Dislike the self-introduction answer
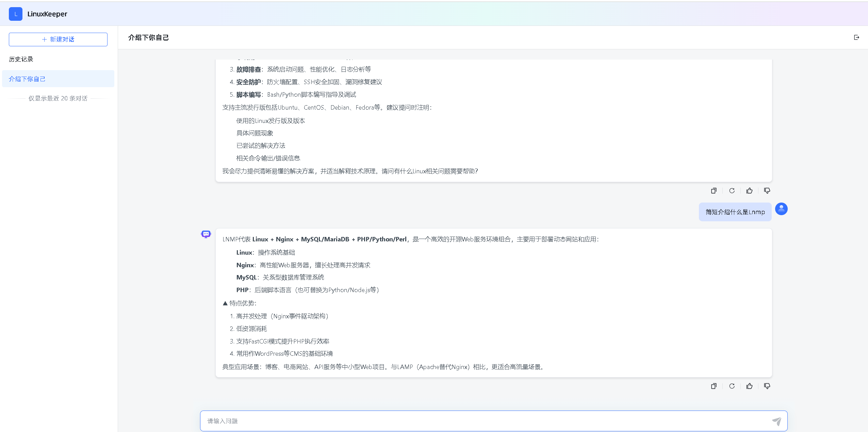868x432 pixels. [x=767, y=191]
